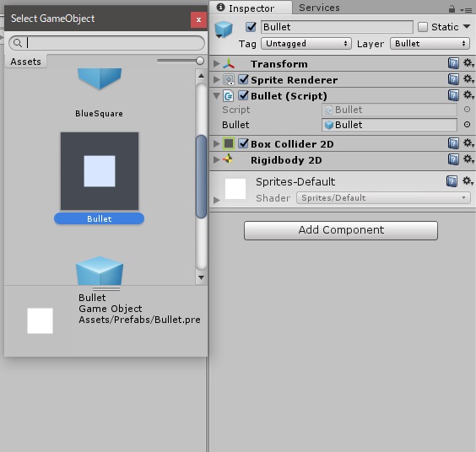476x452 pixels.
Task: Open Rigidbody 2D settings gear menu
Action: [x=468, y=159]
